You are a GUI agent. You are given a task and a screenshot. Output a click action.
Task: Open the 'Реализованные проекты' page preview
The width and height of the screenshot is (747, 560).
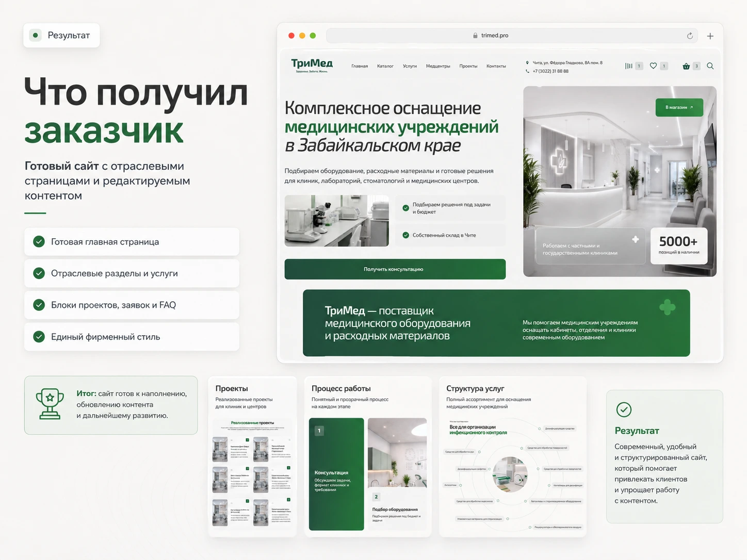[x=253, y=472]
